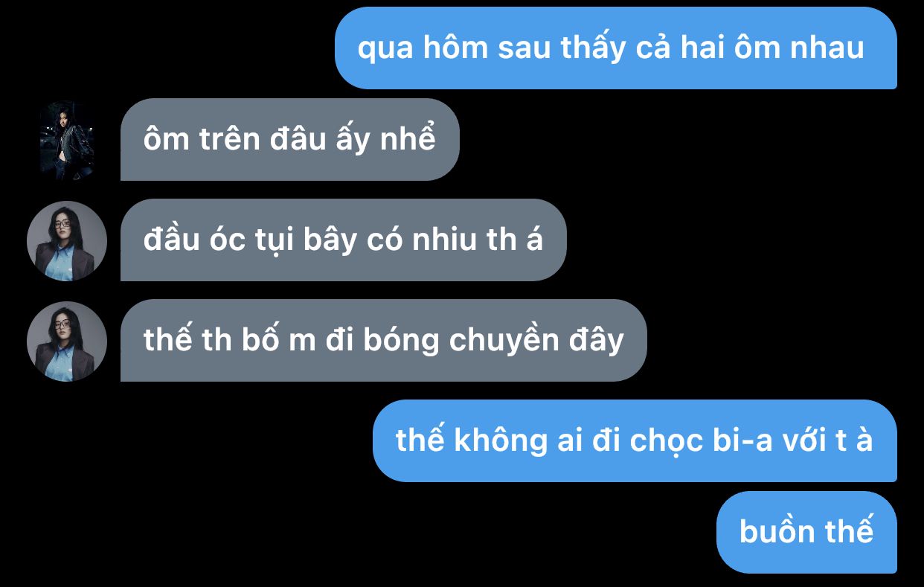The height and width of the screenshot is (587, 924).
Task: Select the "đầu óc tụi bây có nhiu th á" bubble
Action: coord(343,240)
